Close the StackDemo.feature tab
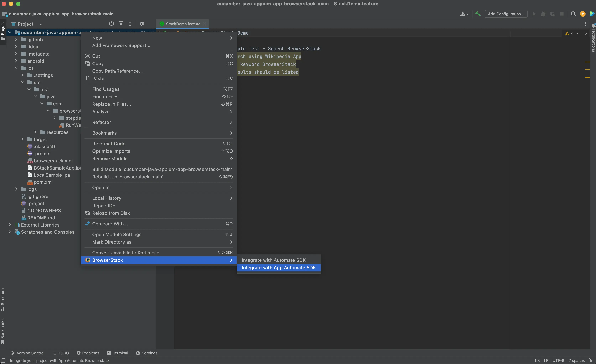The height and width of the screenshot is (364, 596). 204,24
